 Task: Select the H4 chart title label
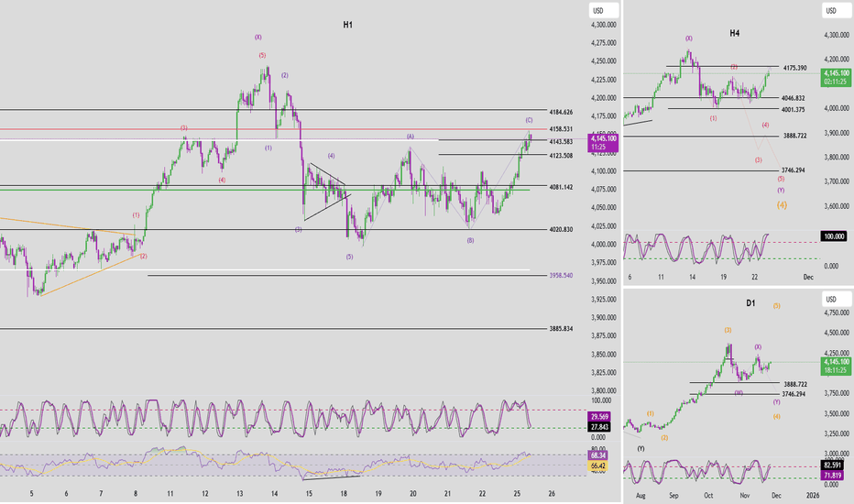[735, 33]
